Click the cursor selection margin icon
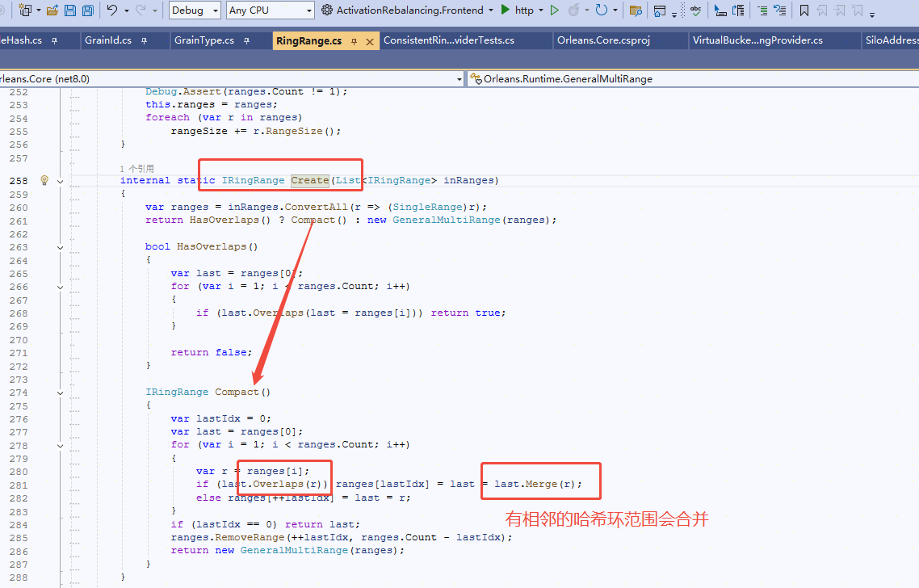The height and width of the screenshot is (588, 919). tap(721, 10)
